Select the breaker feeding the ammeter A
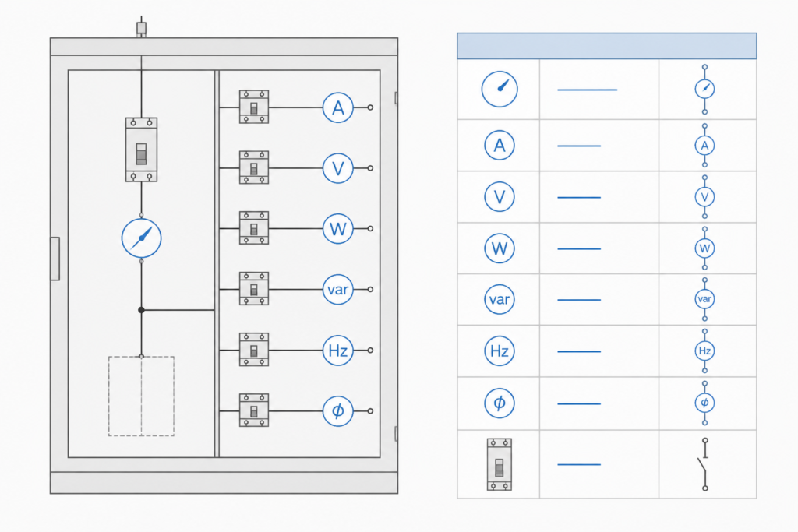 tap(254, 107)
